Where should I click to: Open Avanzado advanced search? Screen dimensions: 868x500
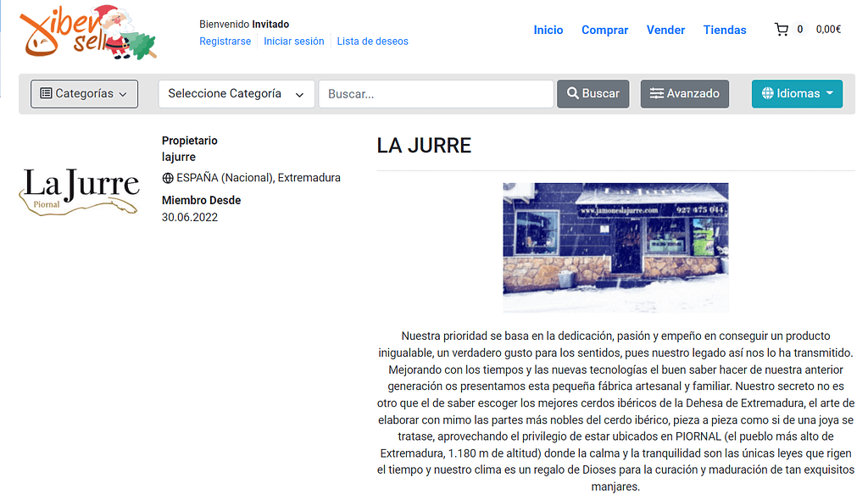[685, 93]
